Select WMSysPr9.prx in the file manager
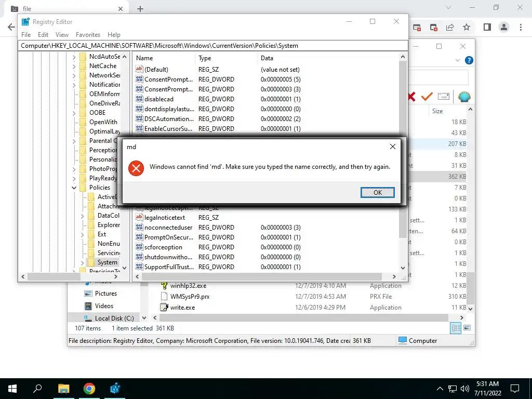 click(x=190, y=297)
